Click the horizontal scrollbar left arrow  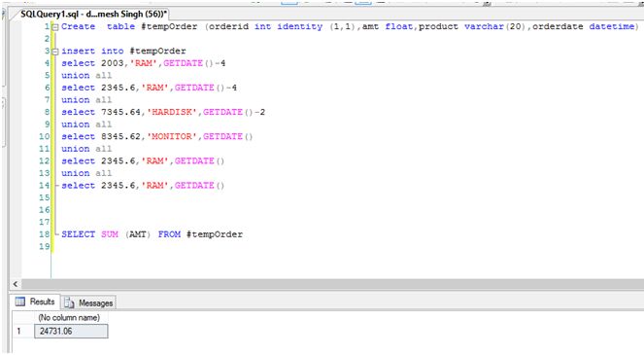[16, 284]
